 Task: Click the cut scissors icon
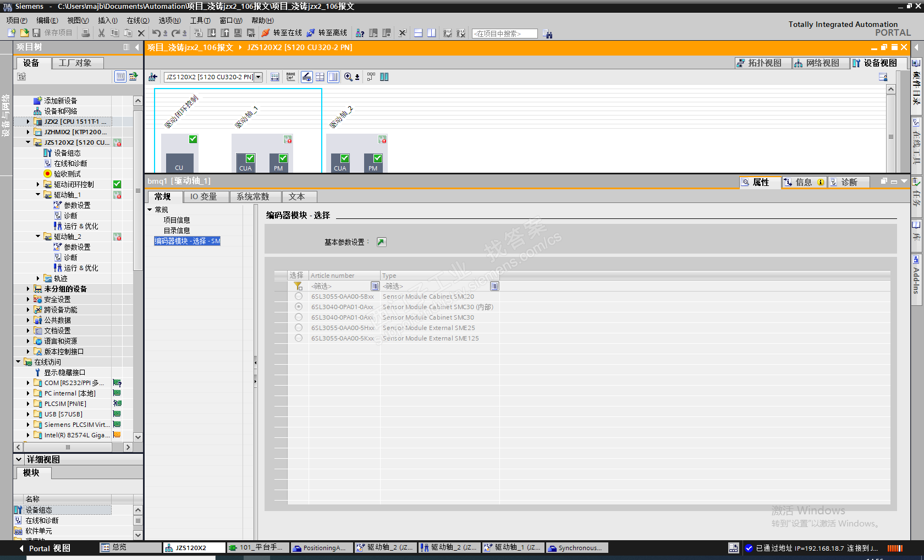(x=102, y=33)
